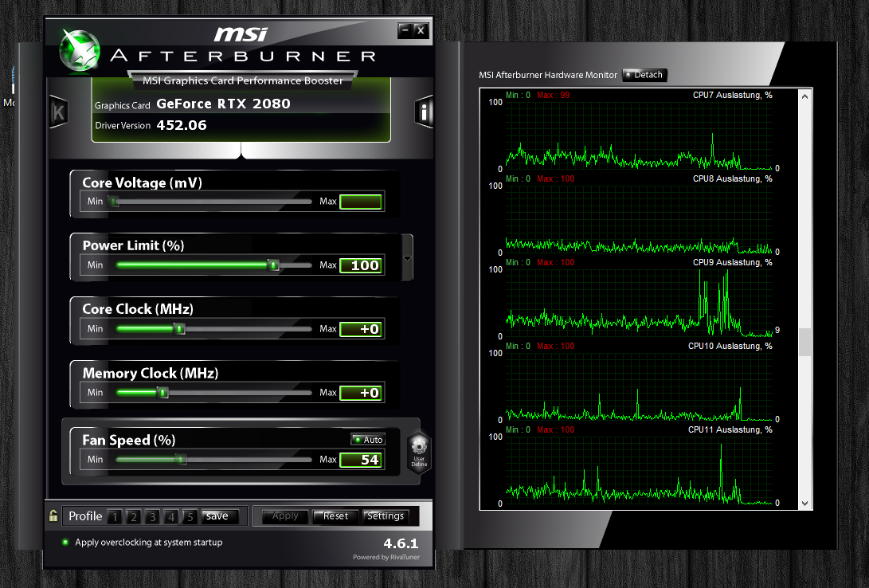Click the Reset button

336,516
